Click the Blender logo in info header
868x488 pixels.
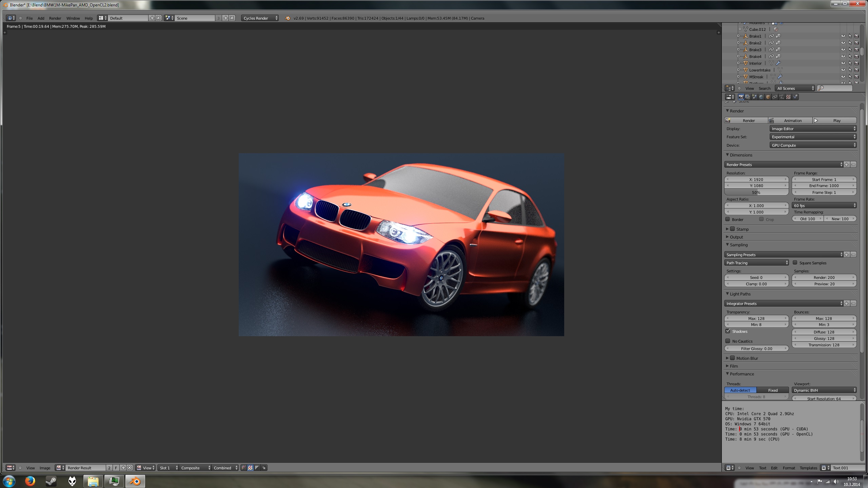(x=288, y=18)
